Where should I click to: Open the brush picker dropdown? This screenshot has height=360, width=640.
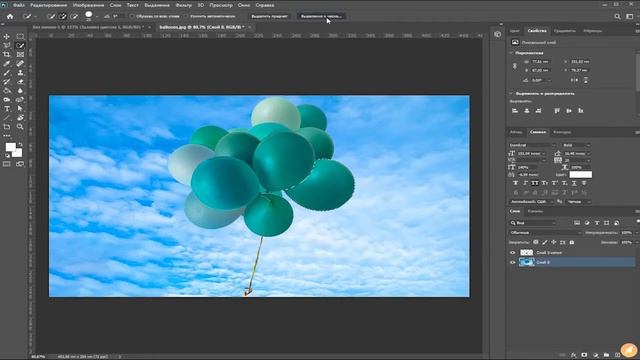[x=96, y=16]
